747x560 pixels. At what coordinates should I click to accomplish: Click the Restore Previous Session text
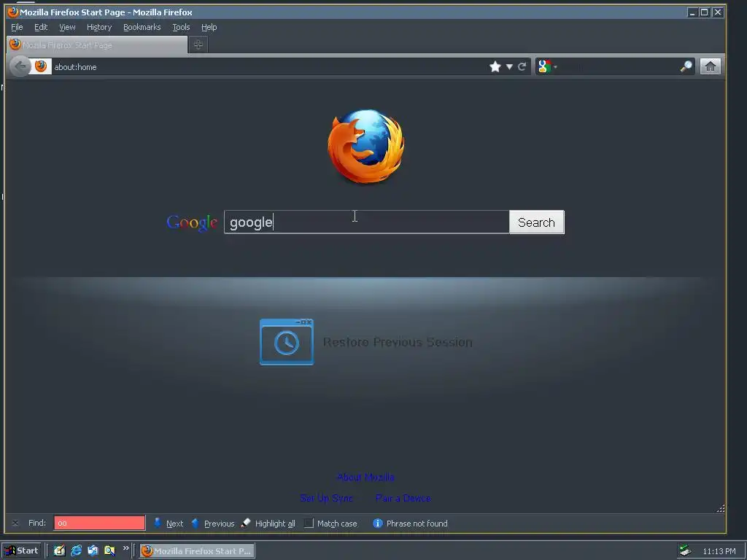click(x=398, y=342)
